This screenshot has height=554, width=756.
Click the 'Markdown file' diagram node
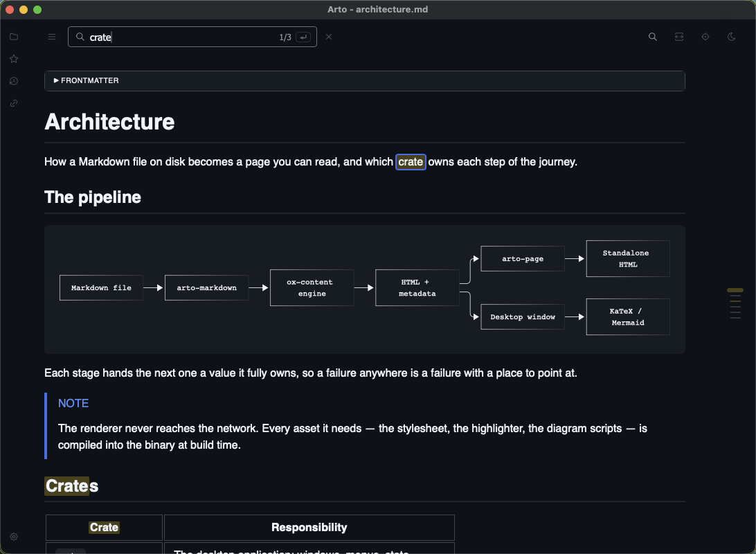[101, 288]
